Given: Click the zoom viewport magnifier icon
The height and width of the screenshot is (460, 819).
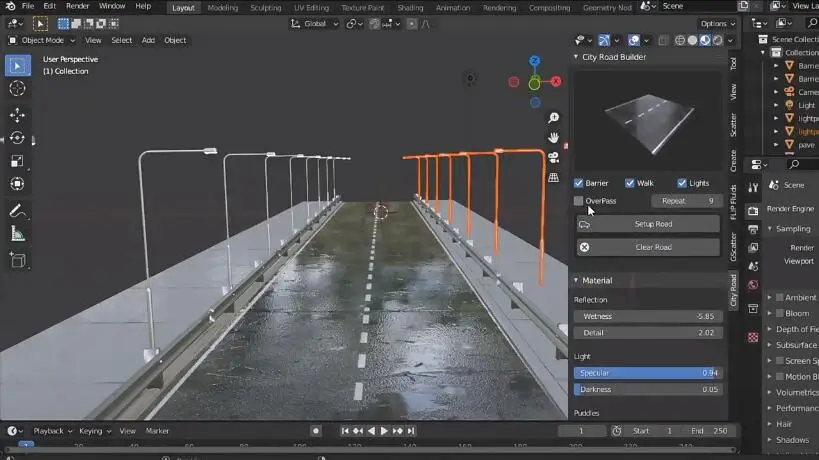Looking at the screenshot, I should (554, 117).
